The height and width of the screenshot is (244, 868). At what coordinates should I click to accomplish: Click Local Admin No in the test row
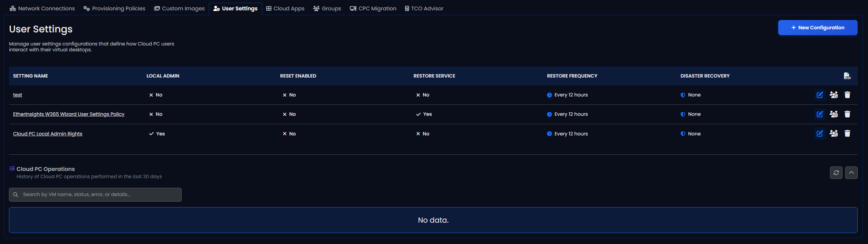tap(156, 95)
